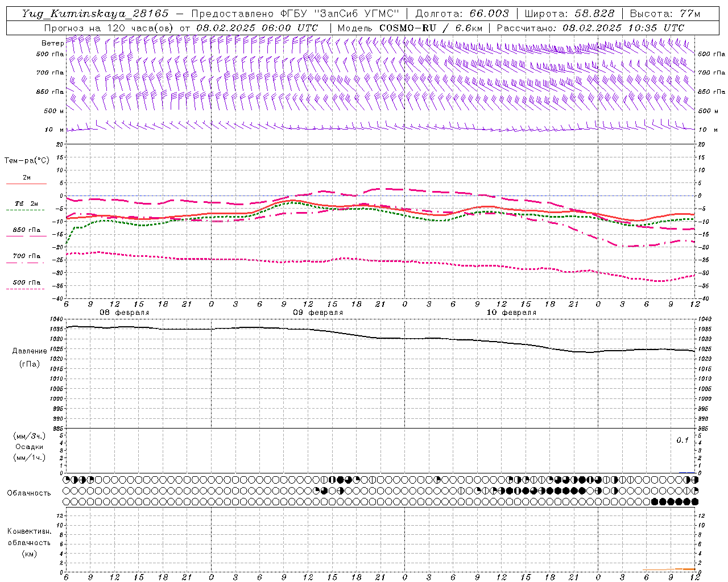Click the 0.1 precipitation value
This screenshot has width=728, height=582.
click(x=682, y=440)
